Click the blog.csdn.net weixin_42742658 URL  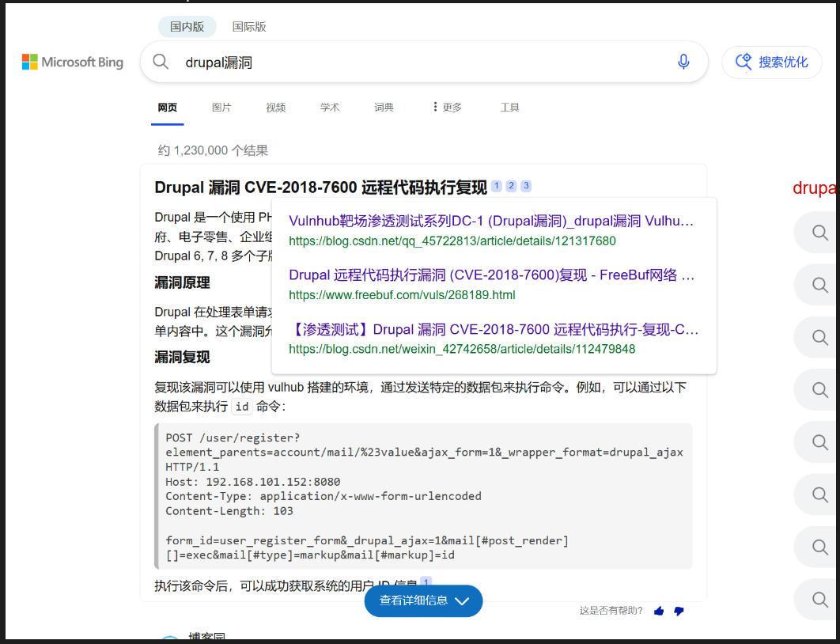tap(462, 350)
